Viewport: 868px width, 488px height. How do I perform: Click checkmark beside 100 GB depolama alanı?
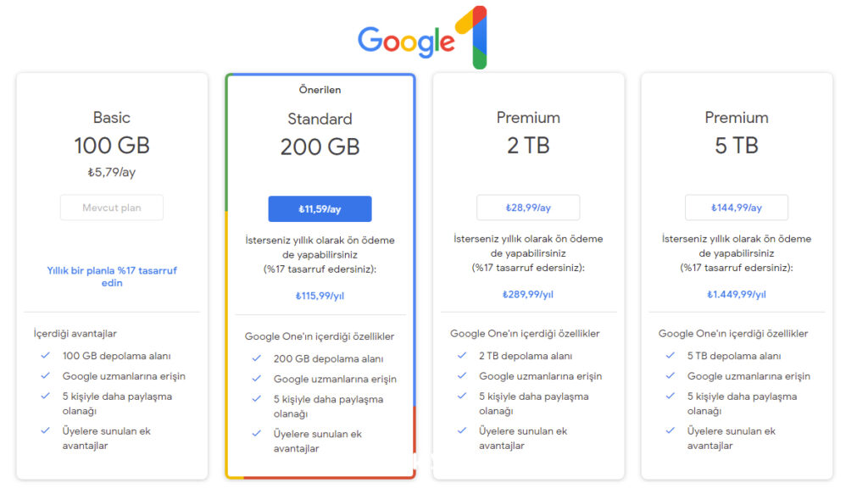click(46, 355)
